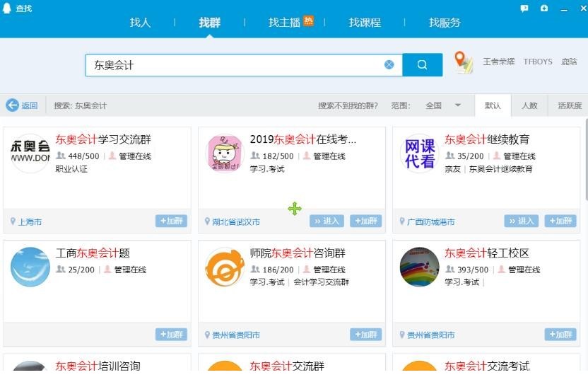Click 贵州省贵阳市 under 东奥会计轻工校区
The width and height of the screenshot is (588, 387).
coord(430,335)
